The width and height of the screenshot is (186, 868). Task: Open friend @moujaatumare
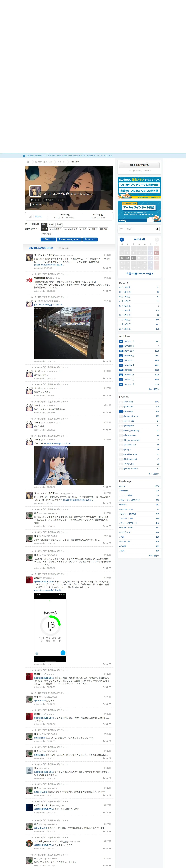coord(131,416)
